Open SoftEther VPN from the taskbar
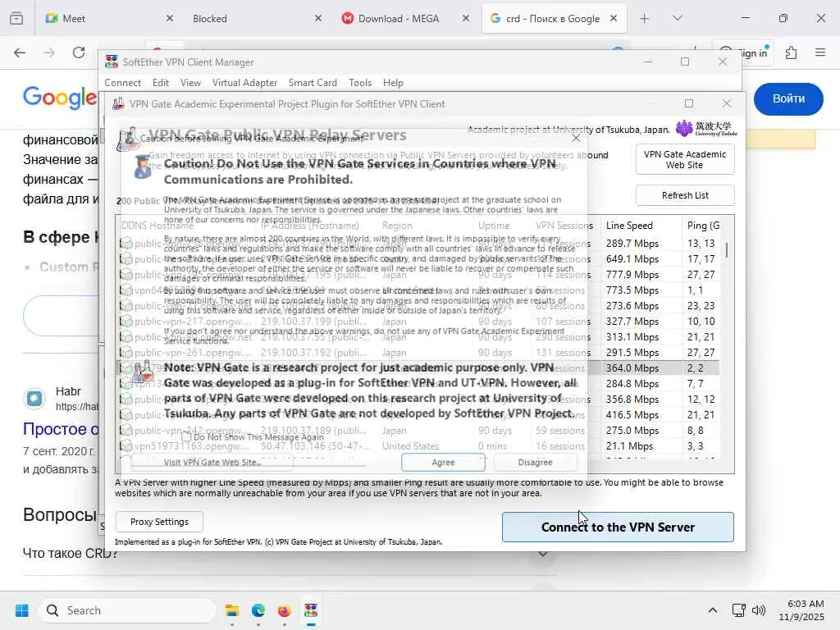This screenshot has width=840, height=630. [x=311, y=610]
